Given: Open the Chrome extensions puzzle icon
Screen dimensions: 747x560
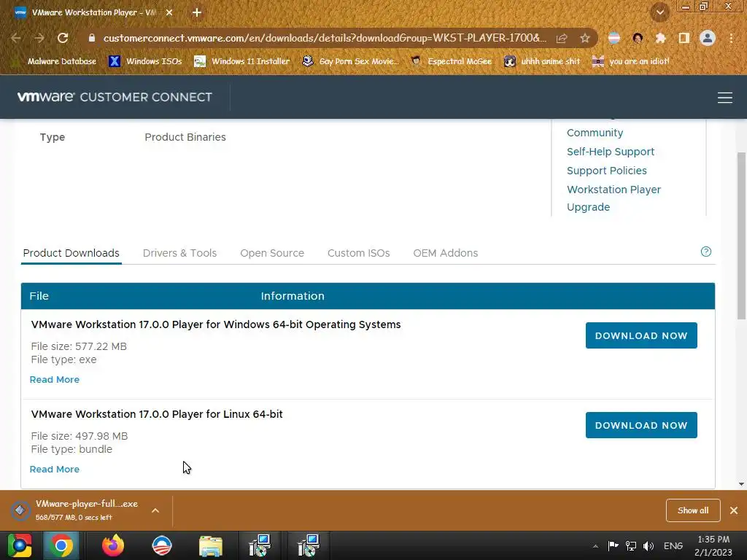Looking at the screenshot, I should tap(660, 38).
